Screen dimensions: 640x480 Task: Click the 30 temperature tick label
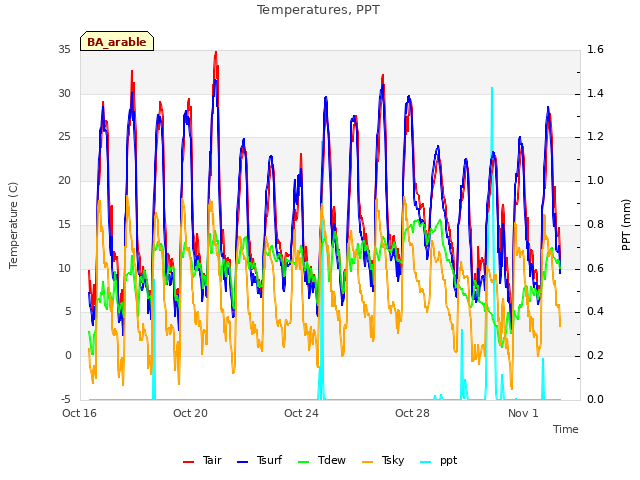click(x=64, y=93)
